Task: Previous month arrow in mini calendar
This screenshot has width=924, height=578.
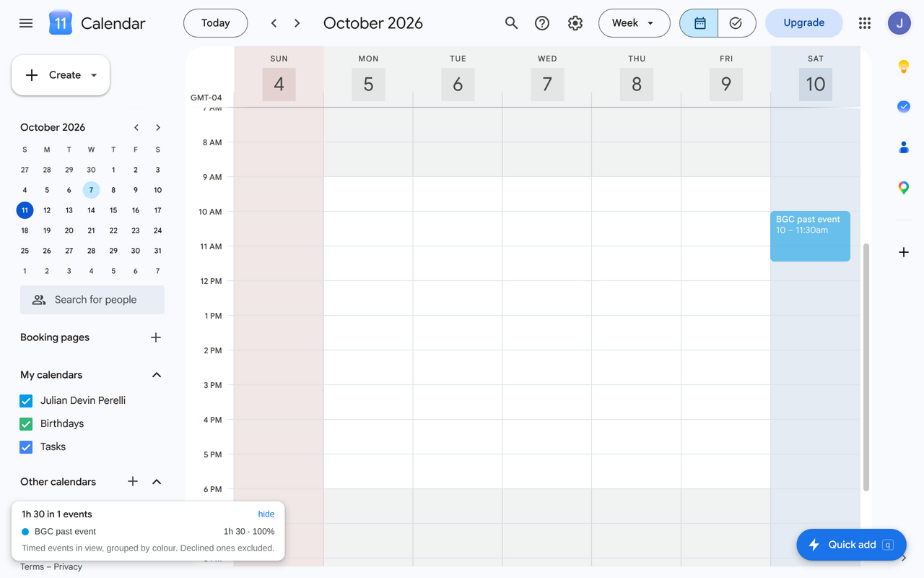Action: 136,127
